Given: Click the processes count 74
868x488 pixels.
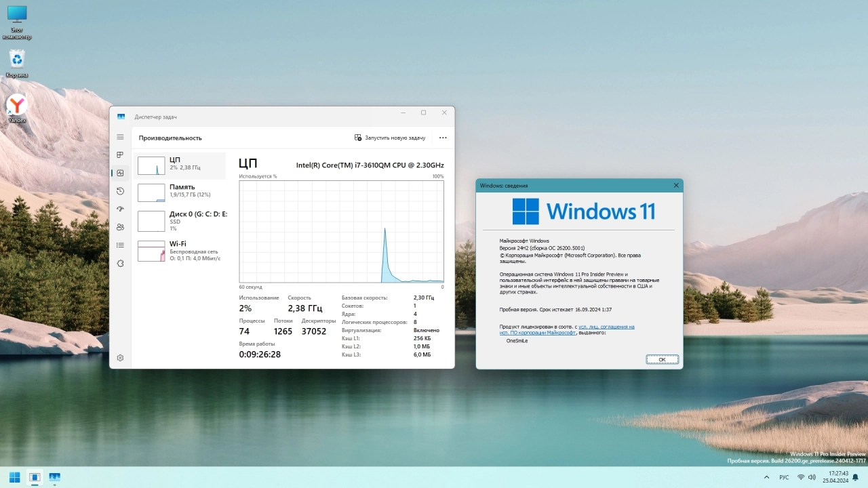Looking at the screenshot, I should pyautogui.click(x=244, y=331).
